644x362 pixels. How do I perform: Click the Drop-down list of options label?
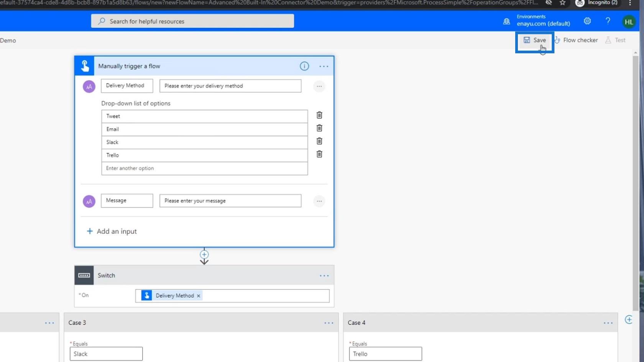[136, 103]
